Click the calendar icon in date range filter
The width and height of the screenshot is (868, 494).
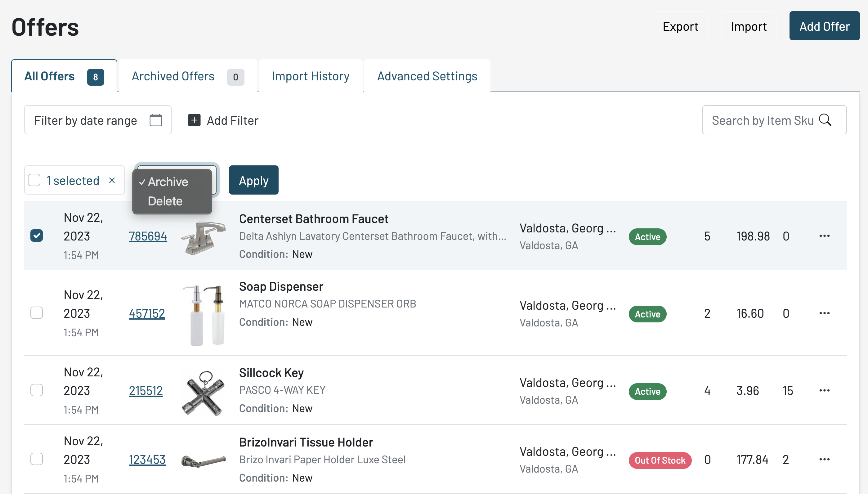click(x=156, y=120)
